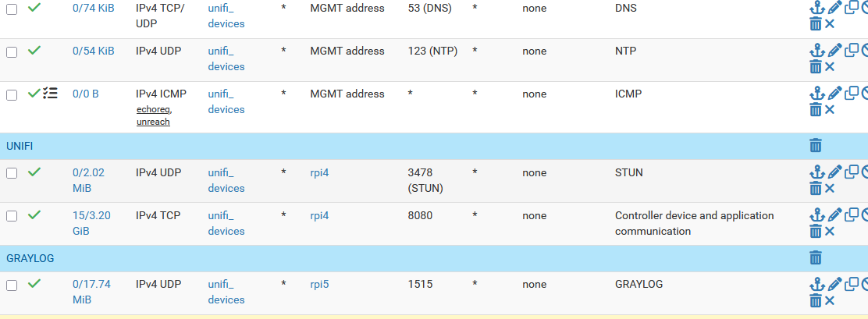Edit the NTP rule with pencil icon
868x319 pixels.
pyautogui.click(x=834, y=51)
